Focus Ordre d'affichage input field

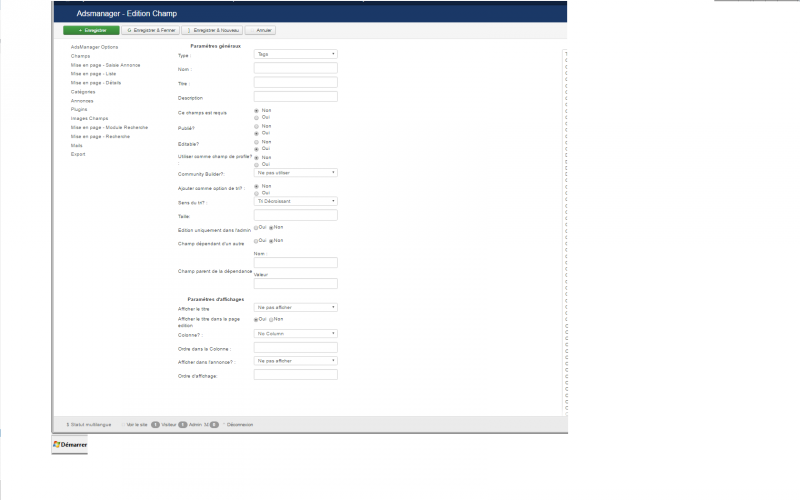tap(295, 375)
